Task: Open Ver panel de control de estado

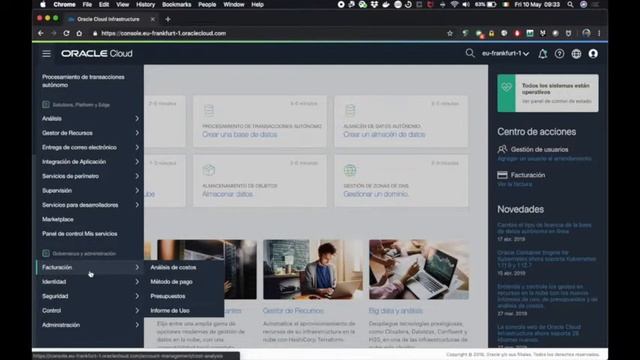Action: point(557,101)
